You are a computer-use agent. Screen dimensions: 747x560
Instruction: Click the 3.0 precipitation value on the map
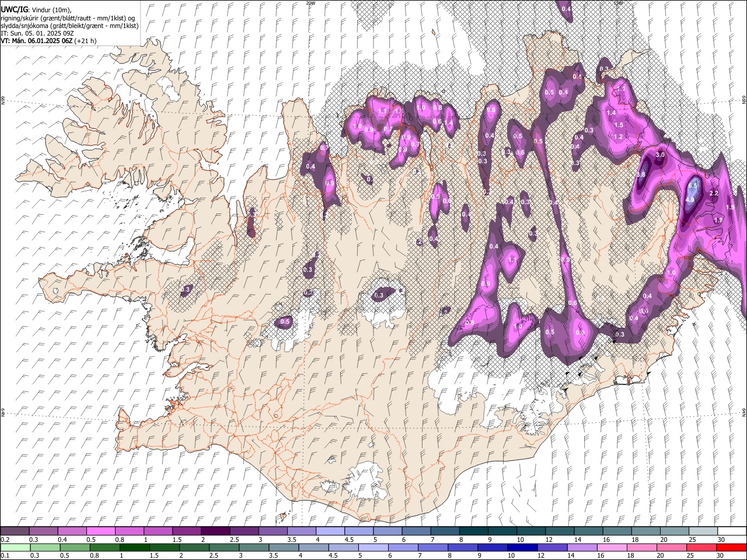[660, 155]
